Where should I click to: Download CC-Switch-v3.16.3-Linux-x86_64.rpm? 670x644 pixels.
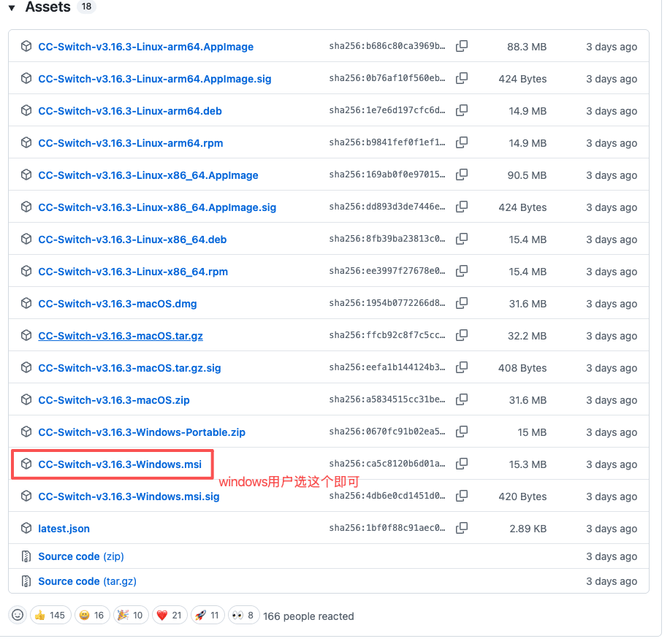[133, 272]
